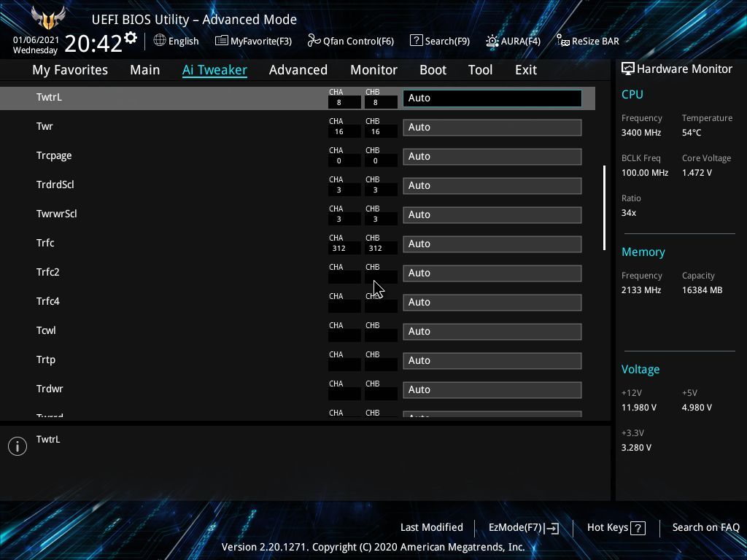Screen dimensions: 747x560
Task: Click +3.3V 3.280 V reading
Action: click(636, 448)
